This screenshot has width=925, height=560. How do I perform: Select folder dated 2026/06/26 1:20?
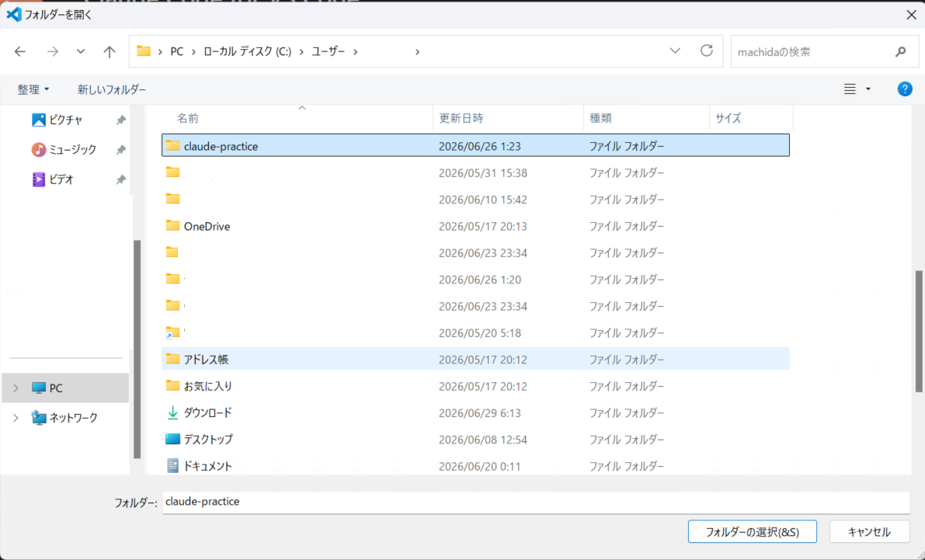[x=475, y=279]
